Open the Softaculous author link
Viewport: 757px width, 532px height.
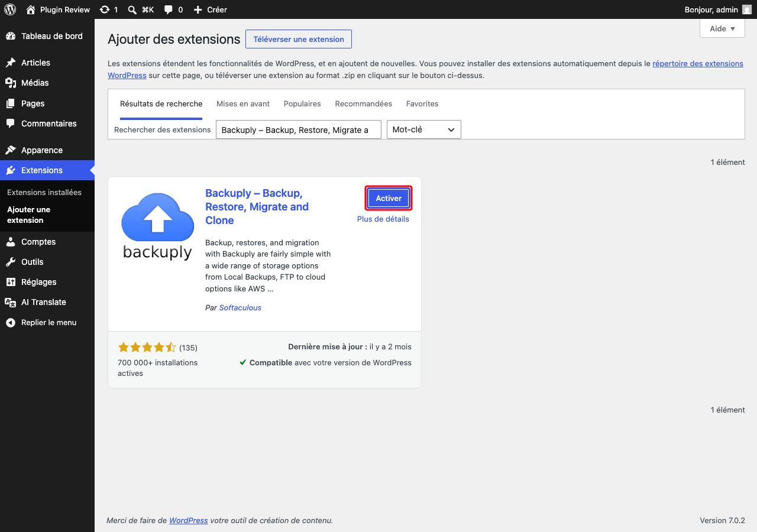coord(240,307)
